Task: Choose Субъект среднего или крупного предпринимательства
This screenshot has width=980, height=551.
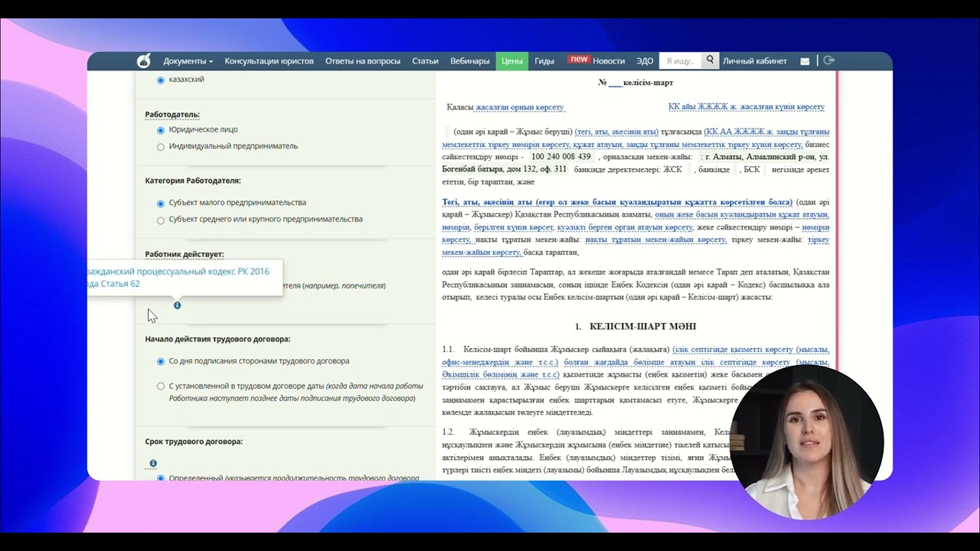Action: pos(161,220)
